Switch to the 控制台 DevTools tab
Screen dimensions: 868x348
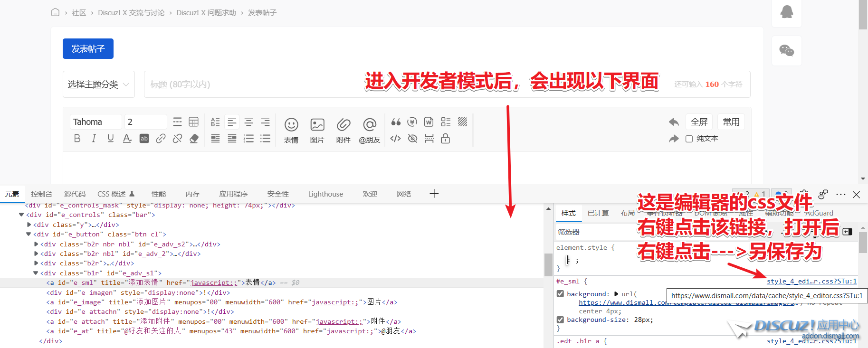coord(41,194)
